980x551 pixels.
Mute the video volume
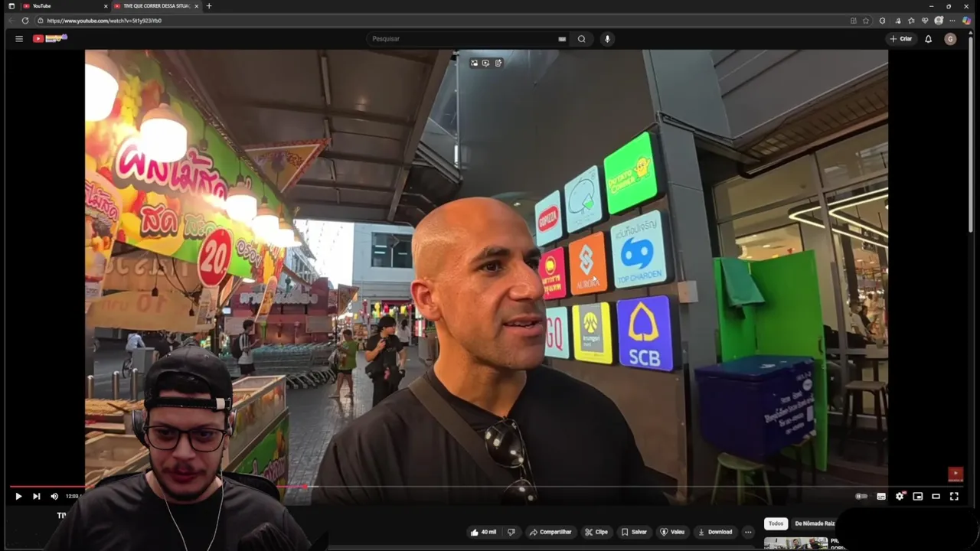[54, 496]
